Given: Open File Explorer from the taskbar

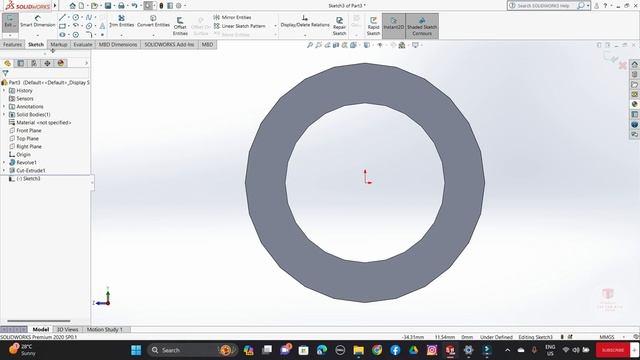Looking at the screenshot, I should (358, 350).
